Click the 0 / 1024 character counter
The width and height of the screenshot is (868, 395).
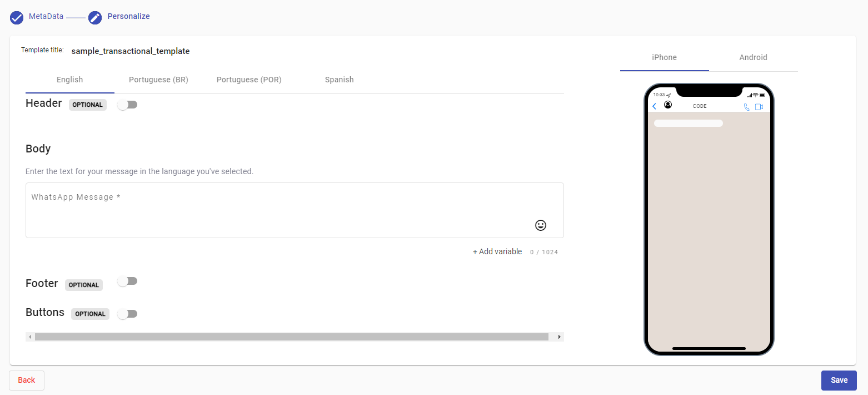[x=544, y=252]
